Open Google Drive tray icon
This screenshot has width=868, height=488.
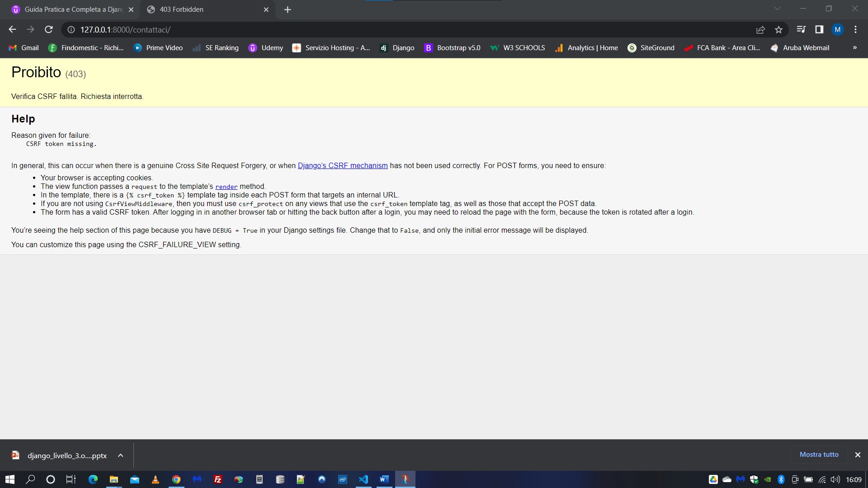tap(713, 479)
